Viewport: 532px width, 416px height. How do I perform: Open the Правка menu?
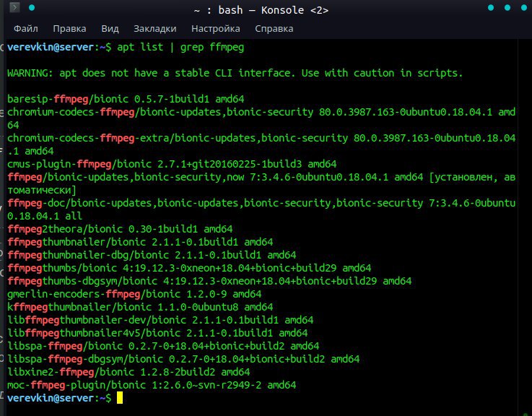click(69, 28)
